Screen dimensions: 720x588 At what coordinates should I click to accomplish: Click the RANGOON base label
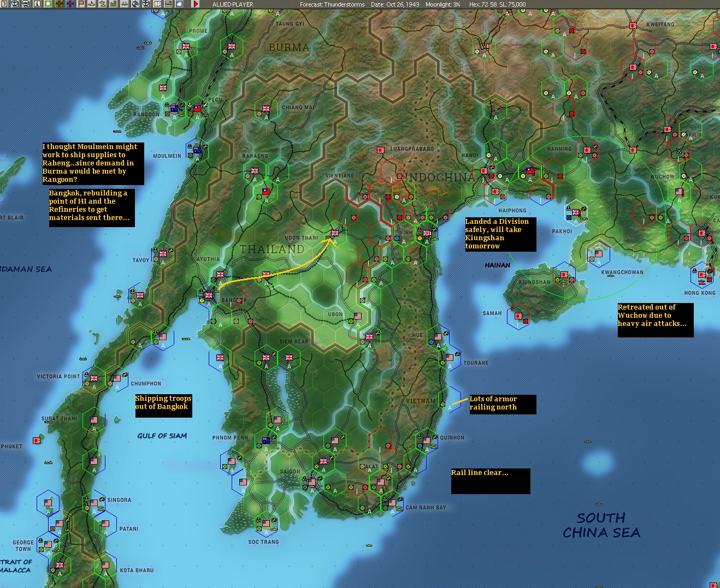(x=146, y=115)
